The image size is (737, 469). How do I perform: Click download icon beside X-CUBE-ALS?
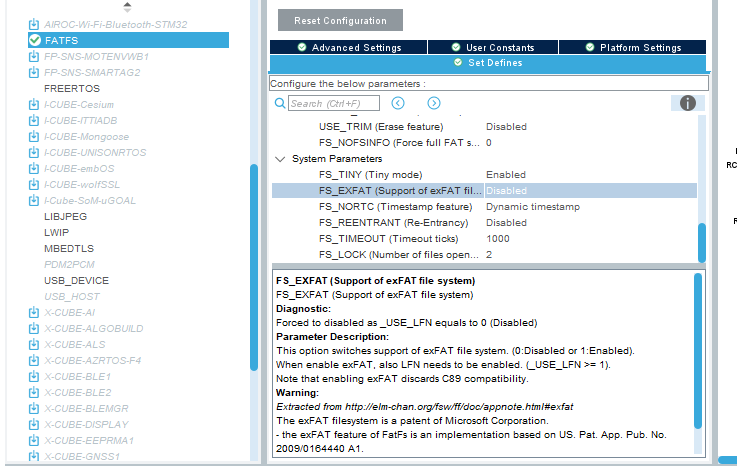pos(34,344)
